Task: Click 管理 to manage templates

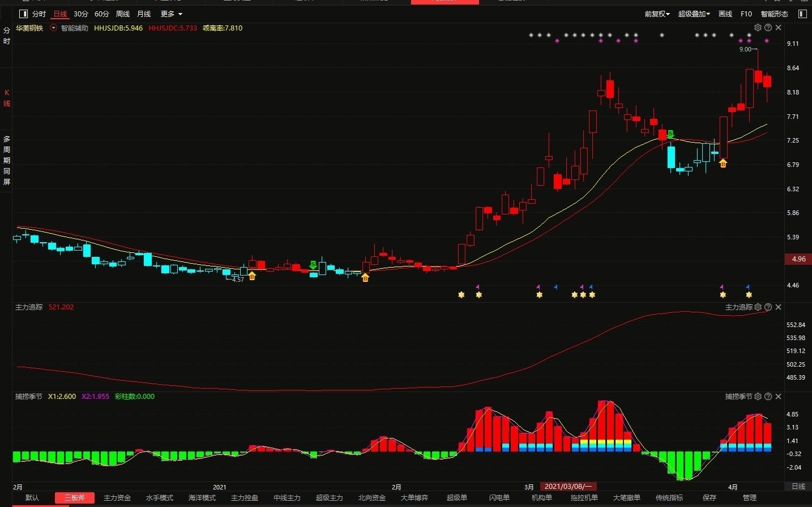Action: tap(750, 498)
